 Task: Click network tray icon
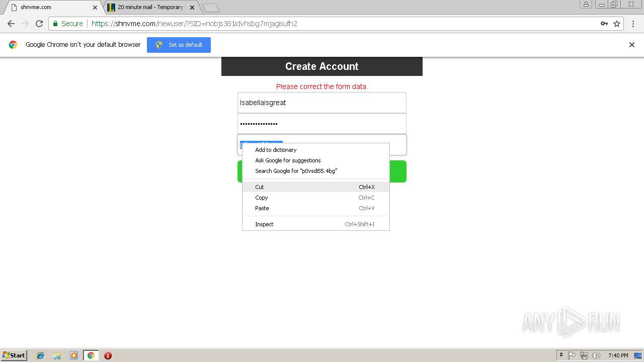(584, 355)
